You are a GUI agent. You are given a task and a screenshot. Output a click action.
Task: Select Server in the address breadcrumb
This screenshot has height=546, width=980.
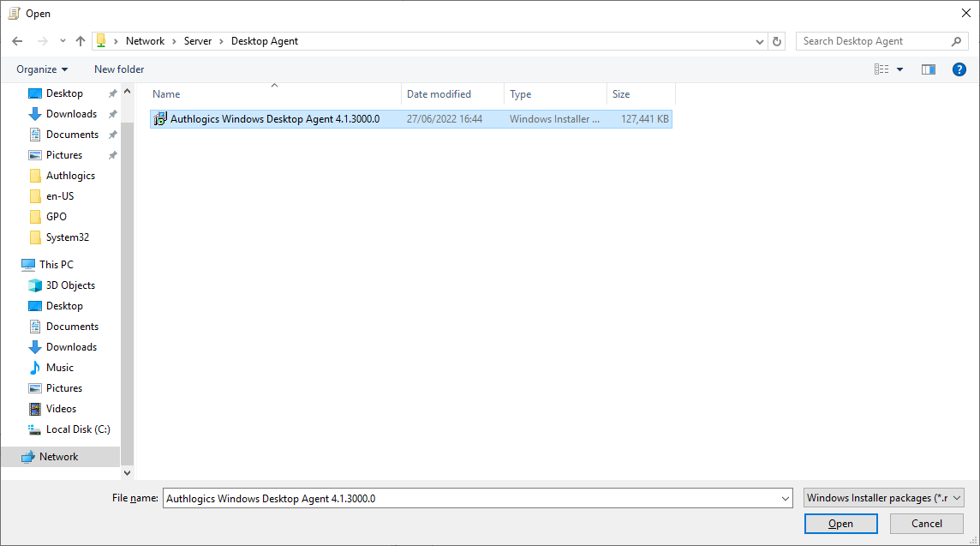[x=198, y=41]
